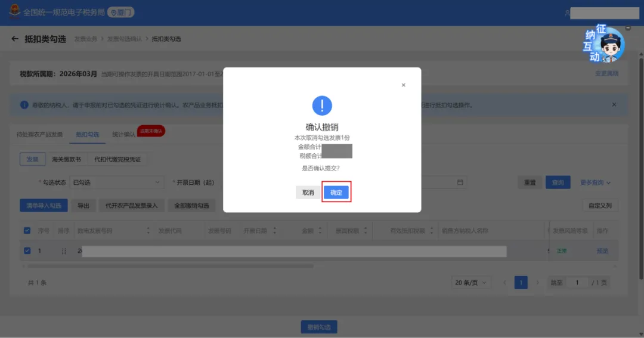Go back using the left arrow
Image resolution: width=644 pixels, height=338 pixels.
15,39
